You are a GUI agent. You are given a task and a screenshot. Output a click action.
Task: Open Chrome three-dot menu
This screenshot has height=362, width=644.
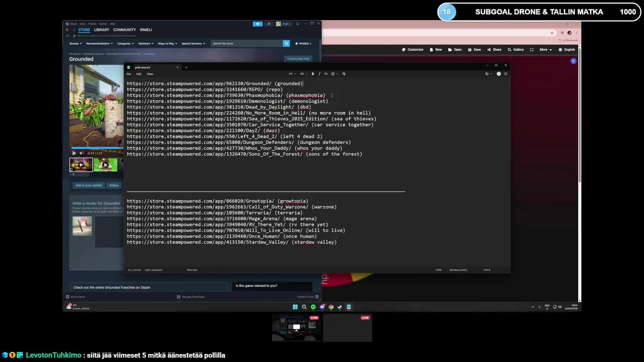point(577,33)
